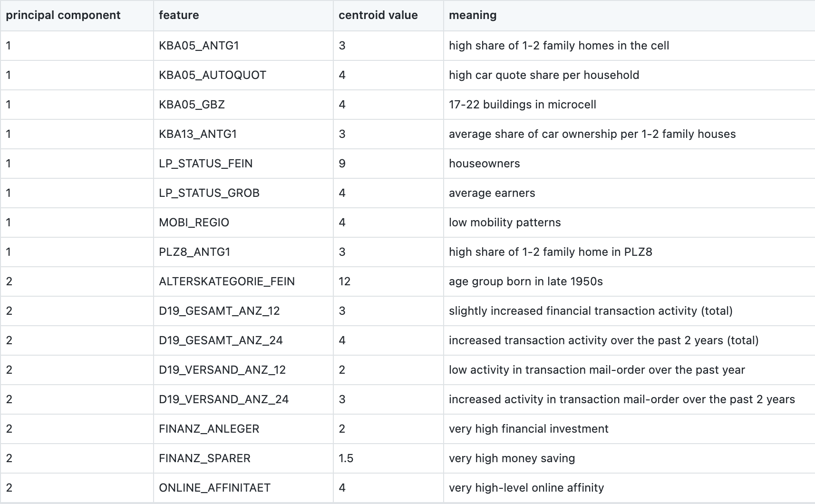
Task: Select the D19_VERSAND_ANZ_12 cell
Action: point(222,370)
